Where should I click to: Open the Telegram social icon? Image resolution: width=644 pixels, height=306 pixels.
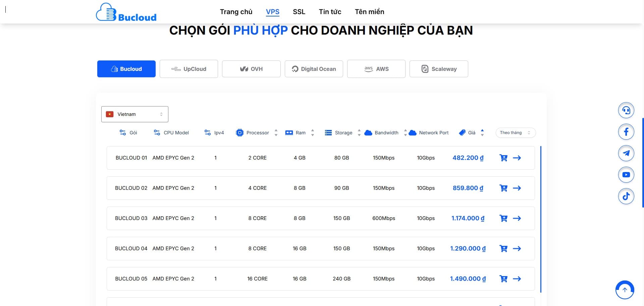(x=626, y=153)
